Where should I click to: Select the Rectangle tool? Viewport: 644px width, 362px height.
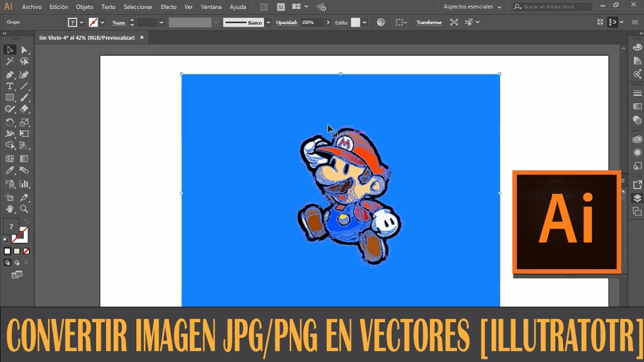point(10,98)
